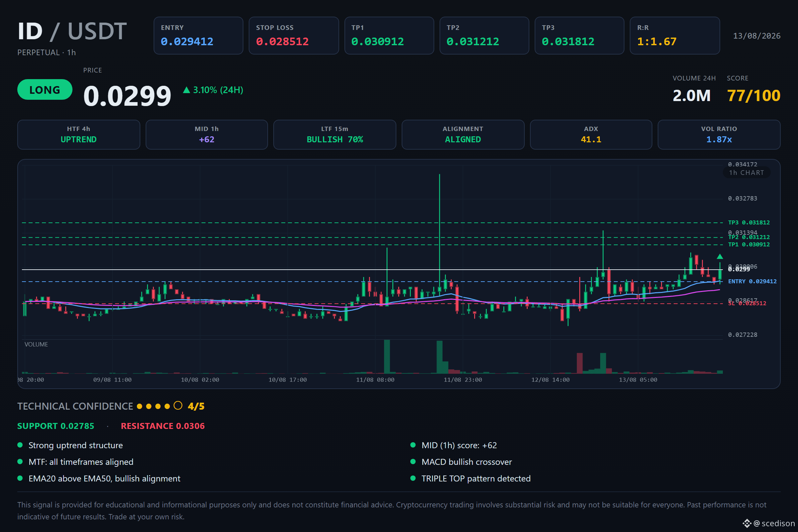Click the 'TRIPLE TOP pattern detected' bullet
Image resolution: width=798 pixels, height=532 pixels.
(476, 479)
